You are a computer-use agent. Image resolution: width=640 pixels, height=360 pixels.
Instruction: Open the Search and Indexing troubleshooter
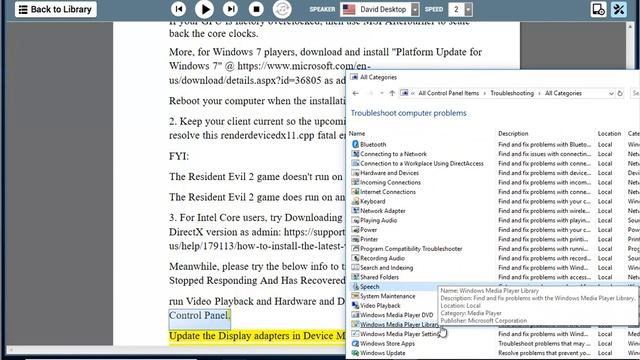(x=382, y=268)
